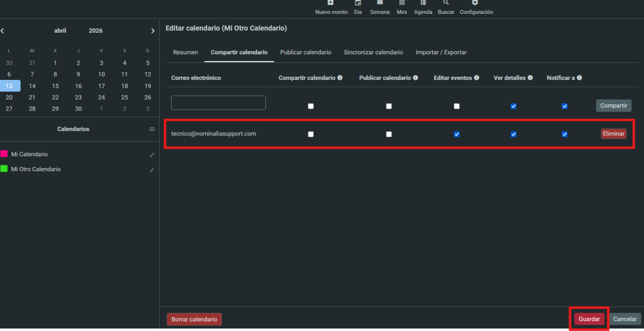
Task: Toggle Notificar a checkbox in new share row
Action: (x=565, y=106)
